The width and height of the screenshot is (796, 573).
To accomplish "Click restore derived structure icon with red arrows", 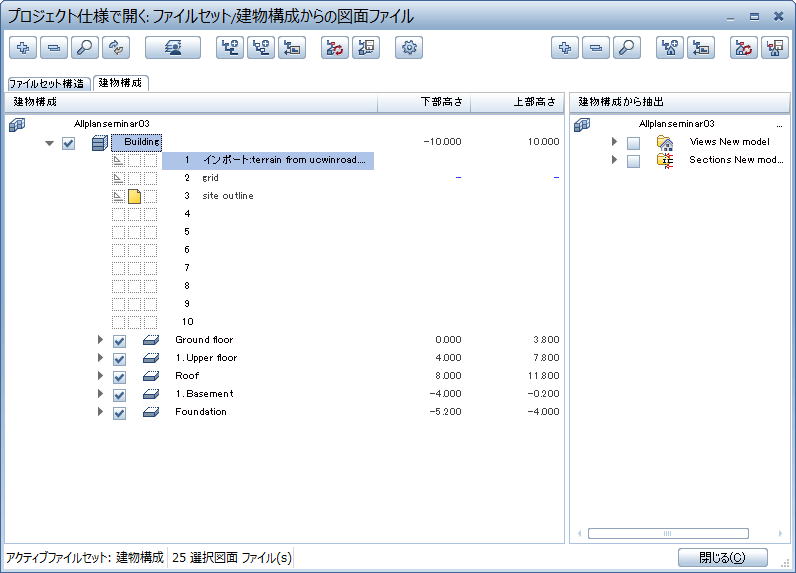I will [744, 48].
